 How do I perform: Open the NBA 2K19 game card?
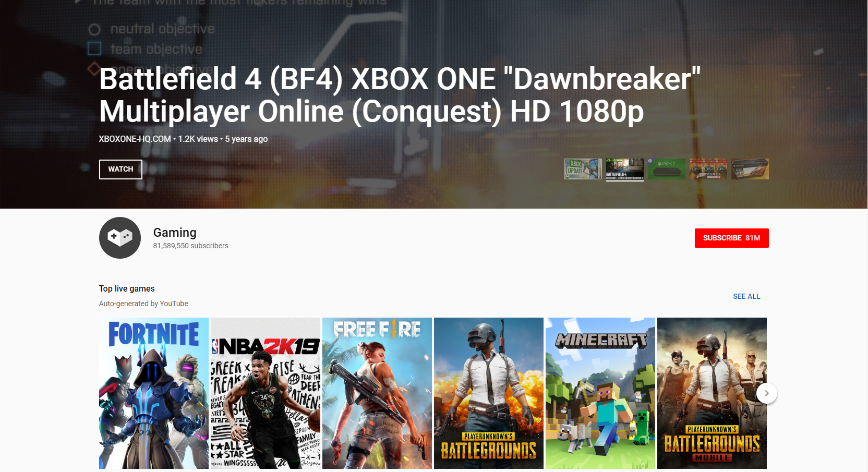(266, 393)
